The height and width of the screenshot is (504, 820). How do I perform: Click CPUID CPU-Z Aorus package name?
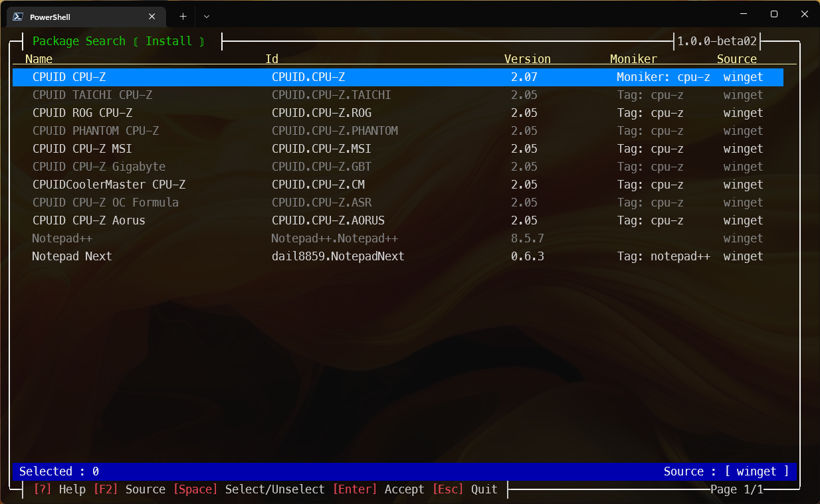(89, 220)
